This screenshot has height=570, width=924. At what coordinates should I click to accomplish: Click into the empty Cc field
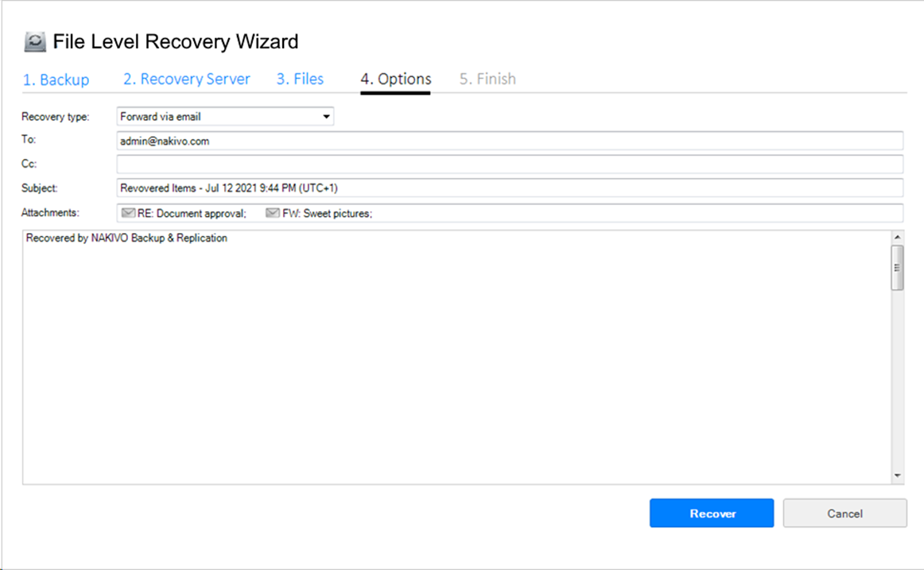509,165
